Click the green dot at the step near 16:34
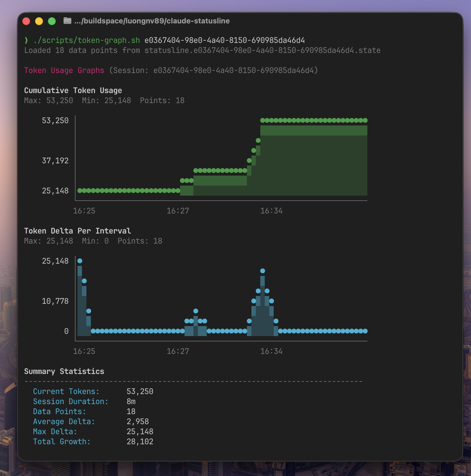Viewport: 471px width, 476px height. point(258,141)
